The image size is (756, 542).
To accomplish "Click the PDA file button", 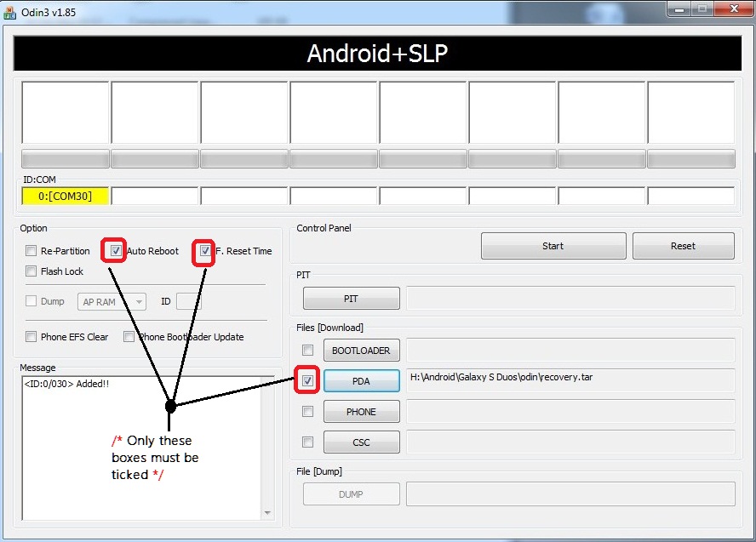I will 361,381.
